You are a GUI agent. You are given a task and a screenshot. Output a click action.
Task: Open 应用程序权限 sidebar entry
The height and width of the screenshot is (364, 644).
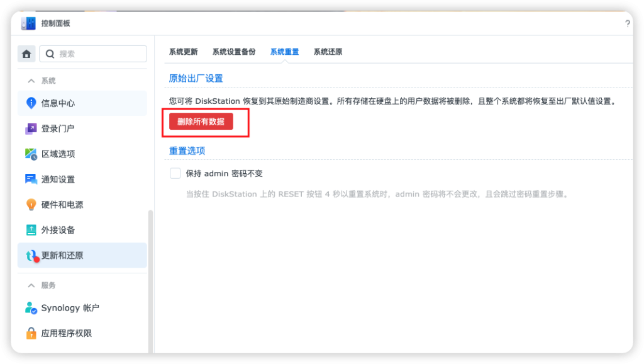(x=82, y=333)
